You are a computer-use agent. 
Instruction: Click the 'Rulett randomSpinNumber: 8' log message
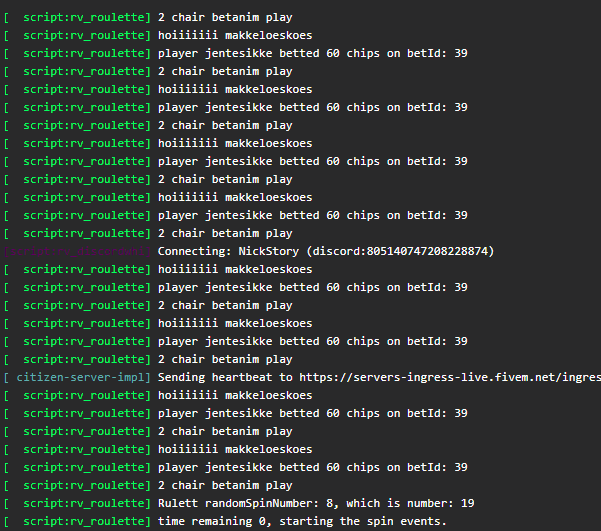pyautogui.click(x=231, y=503)
